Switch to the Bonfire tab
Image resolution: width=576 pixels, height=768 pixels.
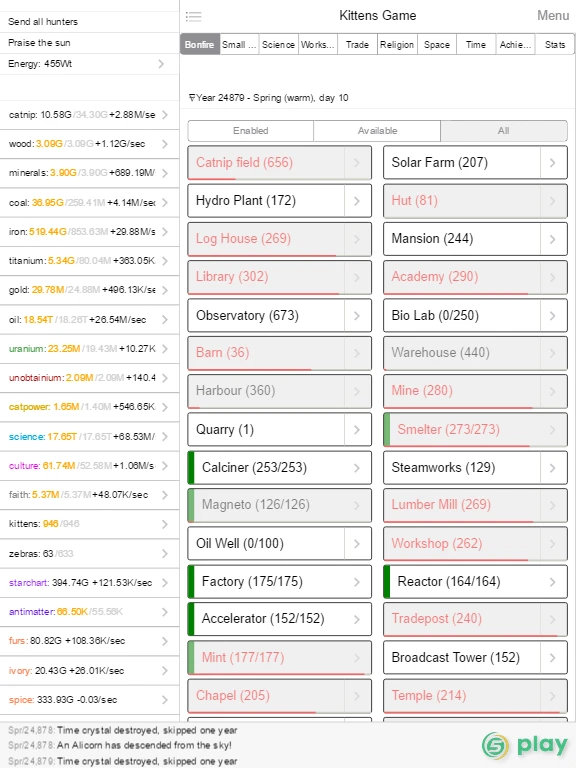click(x=200, y=45)
